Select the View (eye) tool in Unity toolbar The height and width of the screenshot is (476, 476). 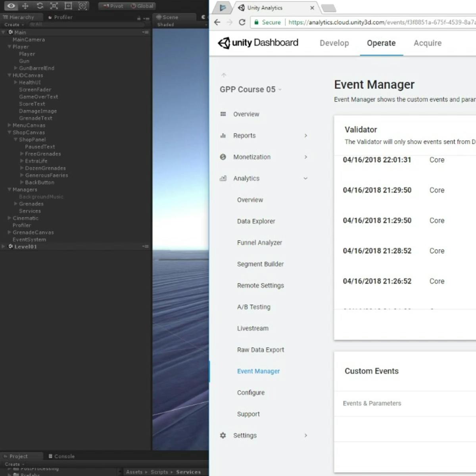11,6
